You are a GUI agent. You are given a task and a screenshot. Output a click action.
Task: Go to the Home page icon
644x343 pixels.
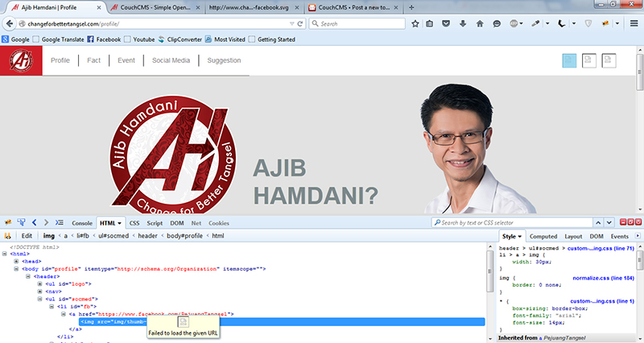tap(480, 24)
